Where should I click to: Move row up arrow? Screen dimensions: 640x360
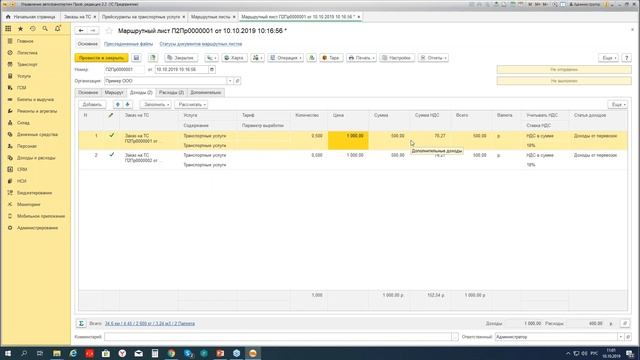pos(118,104)
